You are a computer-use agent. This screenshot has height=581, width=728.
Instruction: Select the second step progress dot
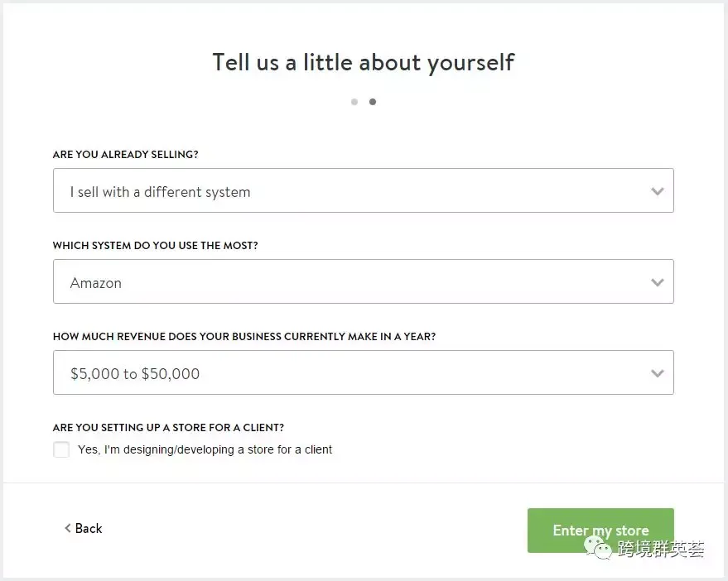[x=373, y=102]
